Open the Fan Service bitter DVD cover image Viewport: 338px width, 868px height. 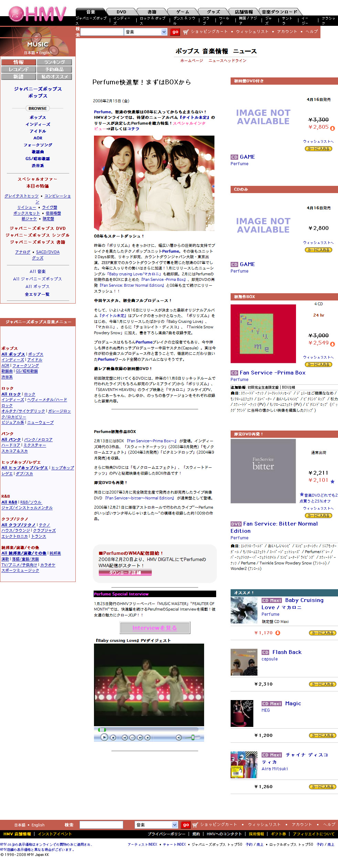tap(263, 471)
